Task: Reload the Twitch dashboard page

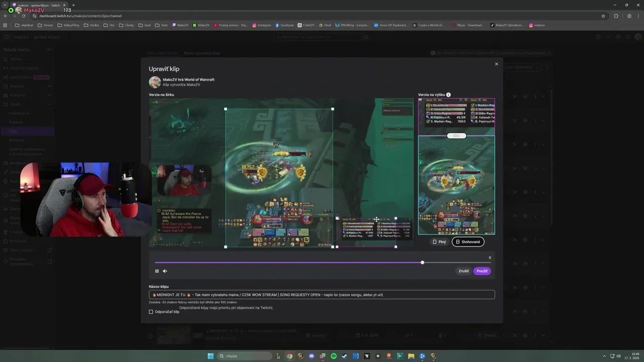Action: pyautogui.click(x=24, y=16)
